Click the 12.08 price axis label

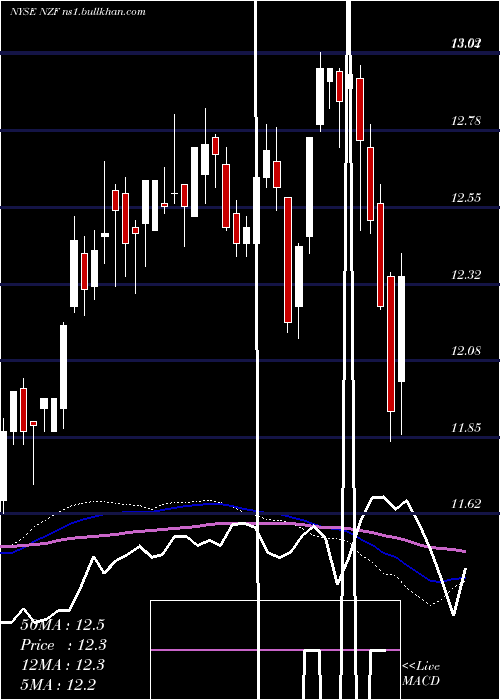click(466, 351)
